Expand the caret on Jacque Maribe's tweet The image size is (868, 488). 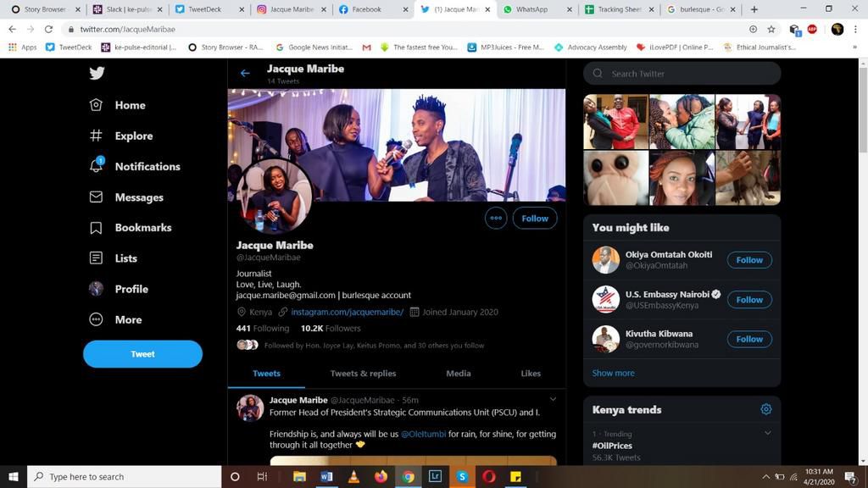[x=553, y=399]
